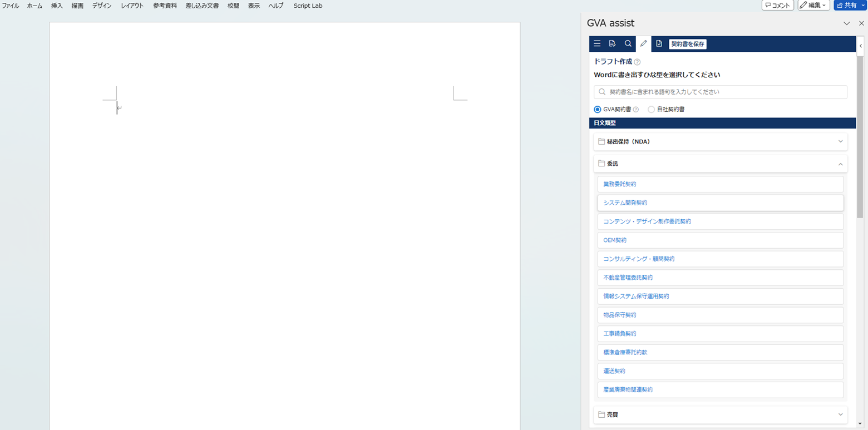Viewport: 868px width, 430px height.
Task: Focus the 契約書名 search input field
Action: coord(721,92)
